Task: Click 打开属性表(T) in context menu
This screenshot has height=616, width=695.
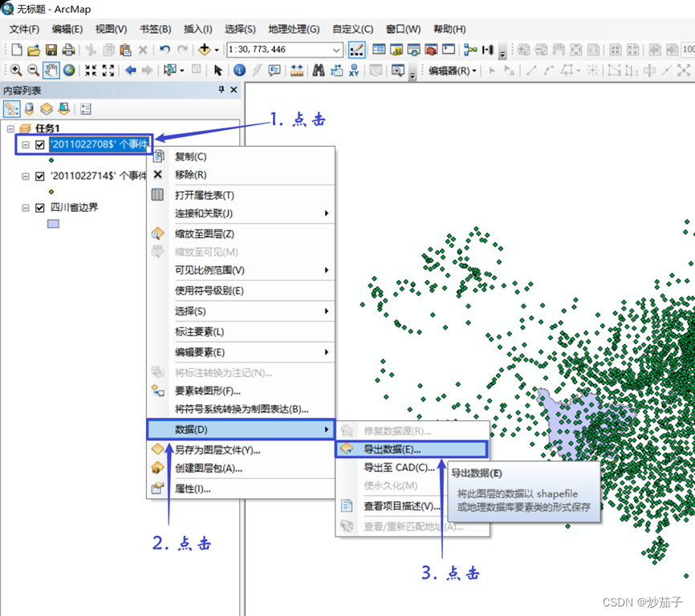Action: point(205,195)
